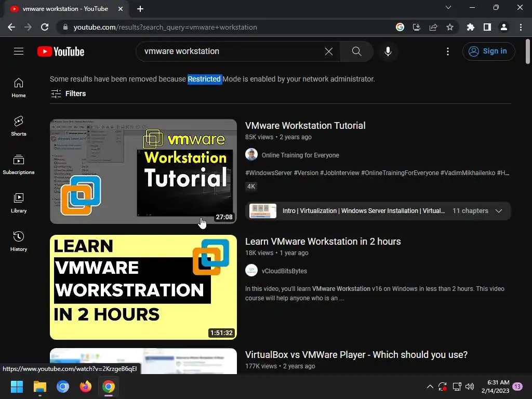Click the browser forward arrow
This screenshot has width=532, height=399.
pyautogui.click(x=28, y=27)
